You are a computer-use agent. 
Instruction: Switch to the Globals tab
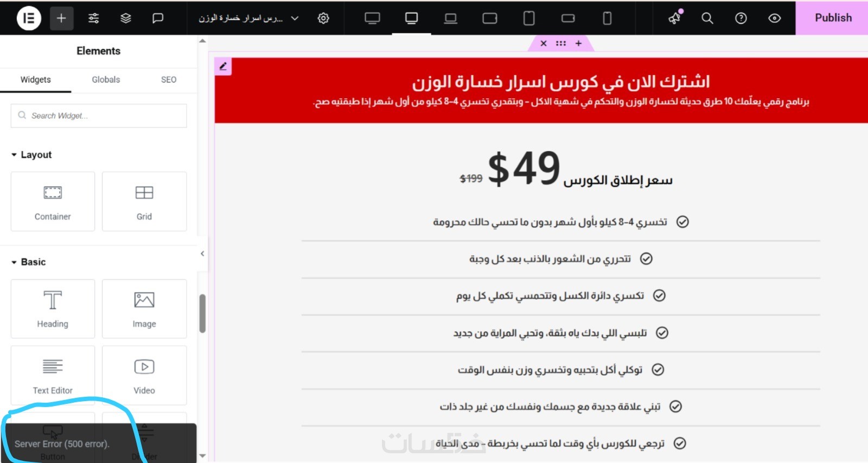point(106,80)
